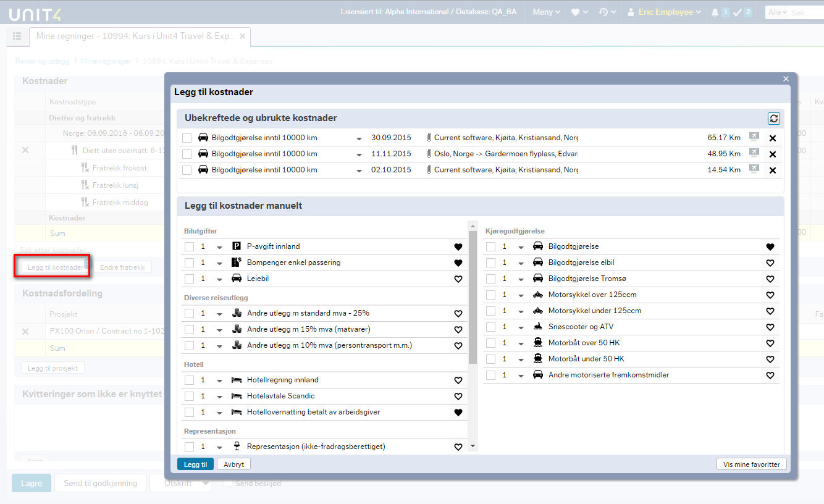
Task: Toggle favorite heart for Hotelavtale Scandic
Action: coord(458,396)
